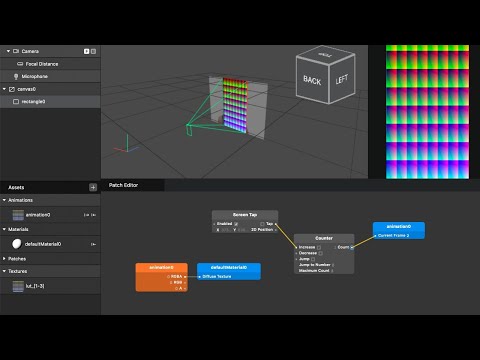Image resolution: width=480 pixels, height=360 pixels.
Task: Collapse the canvas0 tree item
Action: 4,89
